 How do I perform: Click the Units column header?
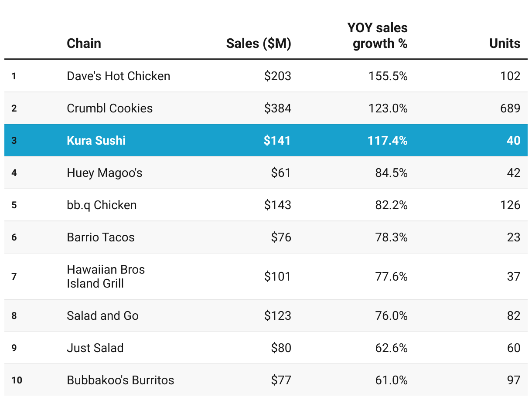(505, 44)
